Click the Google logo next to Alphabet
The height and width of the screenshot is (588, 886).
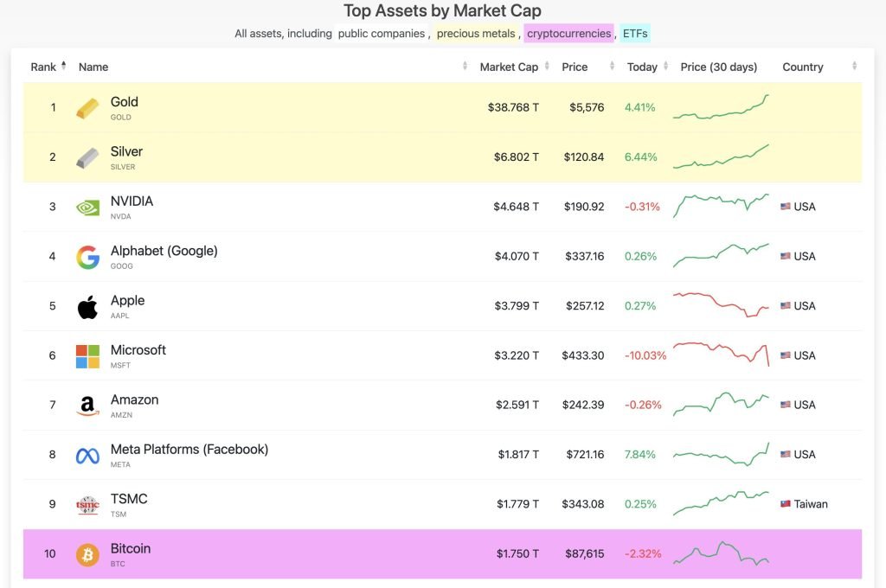[87, 256]
